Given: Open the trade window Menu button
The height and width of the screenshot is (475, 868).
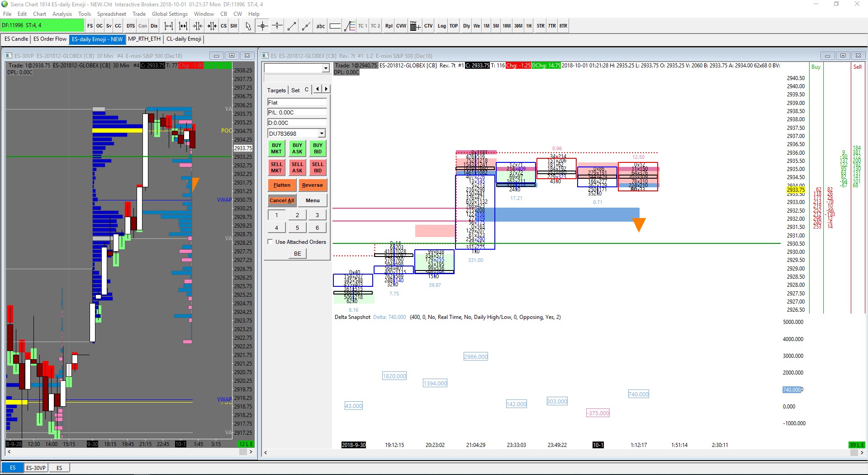Looking at the screenshot, I should pyautogui.click(x=313, y=200).
